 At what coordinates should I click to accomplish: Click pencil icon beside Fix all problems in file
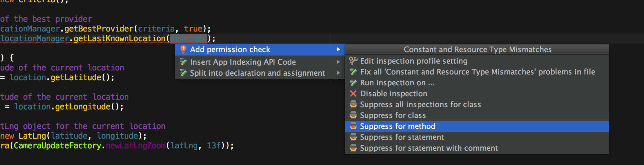pos(353,72)
